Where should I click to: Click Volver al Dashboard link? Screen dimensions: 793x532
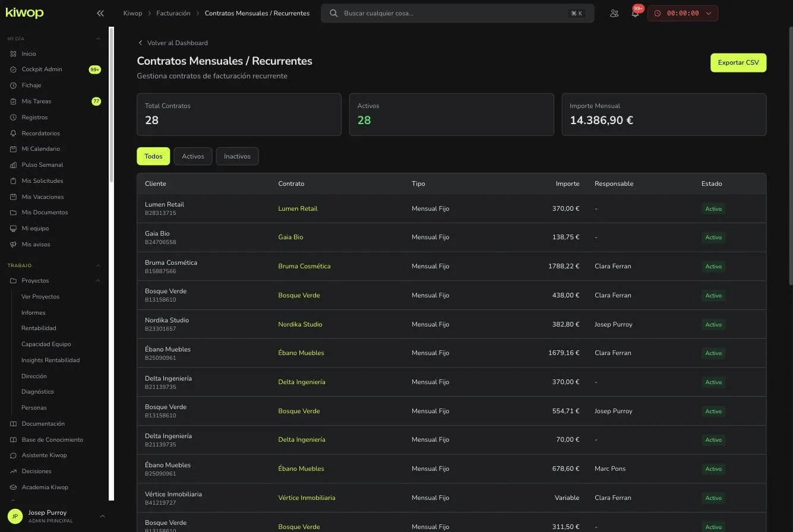pos(173,43)
